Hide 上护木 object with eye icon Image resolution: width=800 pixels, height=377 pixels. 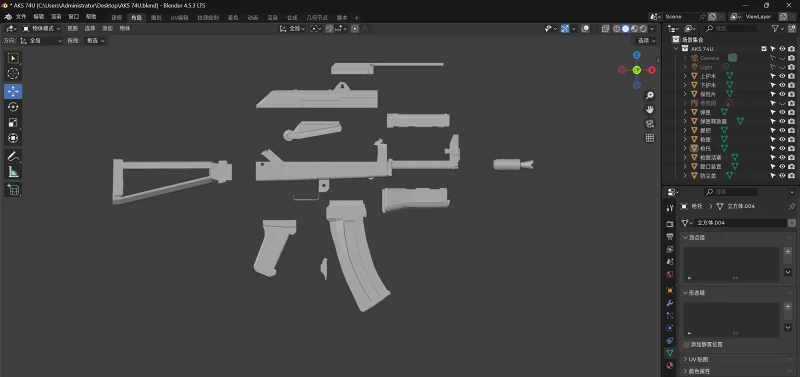tap(782, 76)
